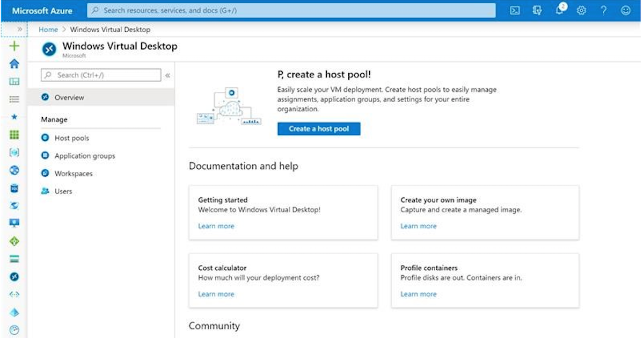The width and height of the screenshot is (644, 338).
Task: Open the Directory and subscription filter
Action: point(537,11)
